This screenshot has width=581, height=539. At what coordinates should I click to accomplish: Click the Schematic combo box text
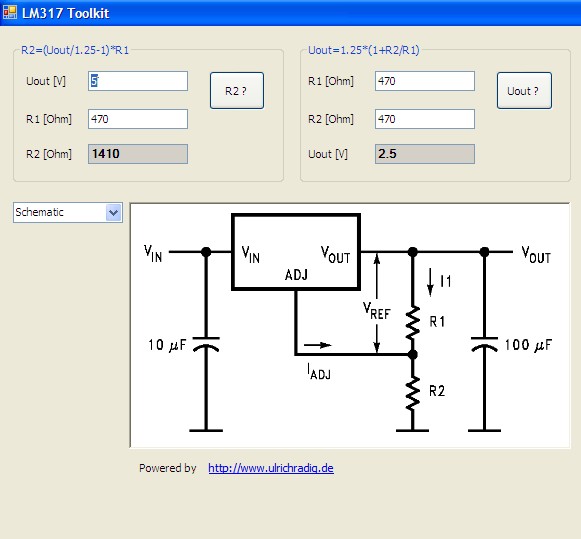[x=39, y=212]
